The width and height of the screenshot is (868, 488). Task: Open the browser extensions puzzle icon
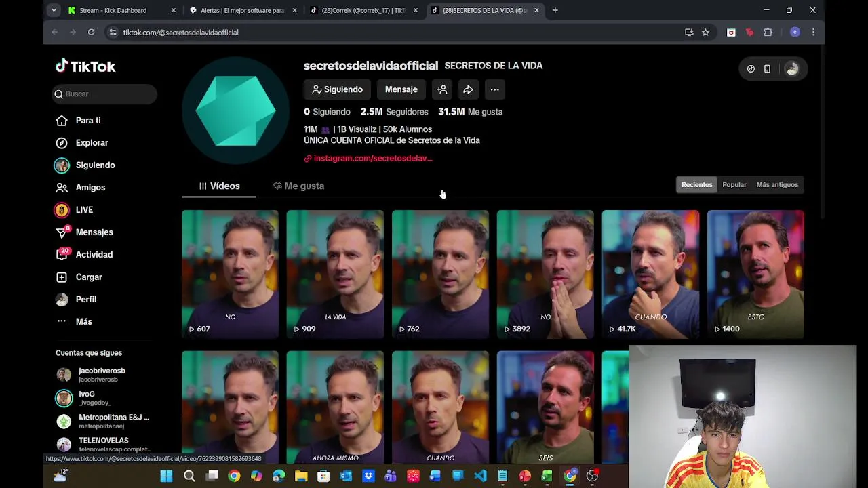pos(768,32)
